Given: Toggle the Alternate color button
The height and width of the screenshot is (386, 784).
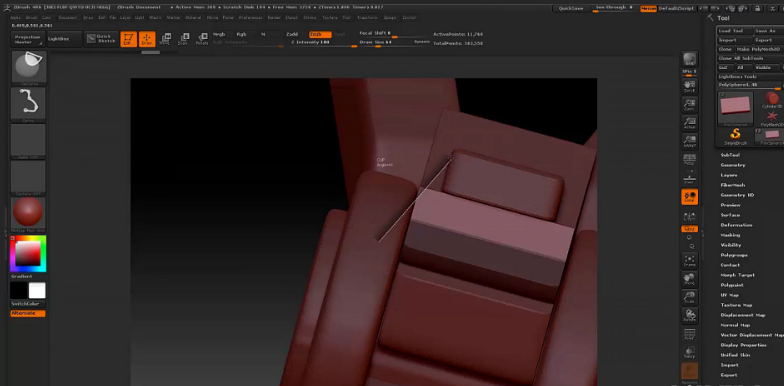Looking at the screenshot, I should click(x=28, y=314).
